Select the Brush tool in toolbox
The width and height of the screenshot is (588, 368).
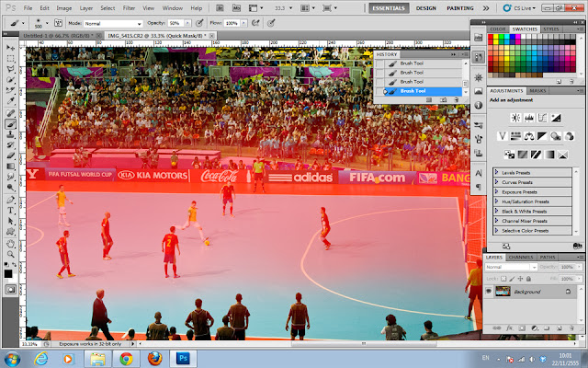(x=10, y=123)
